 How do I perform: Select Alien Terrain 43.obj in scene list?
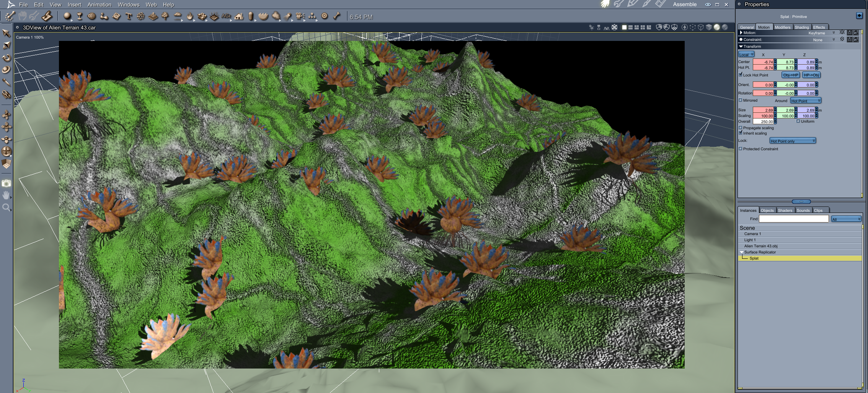click(800, 246)
